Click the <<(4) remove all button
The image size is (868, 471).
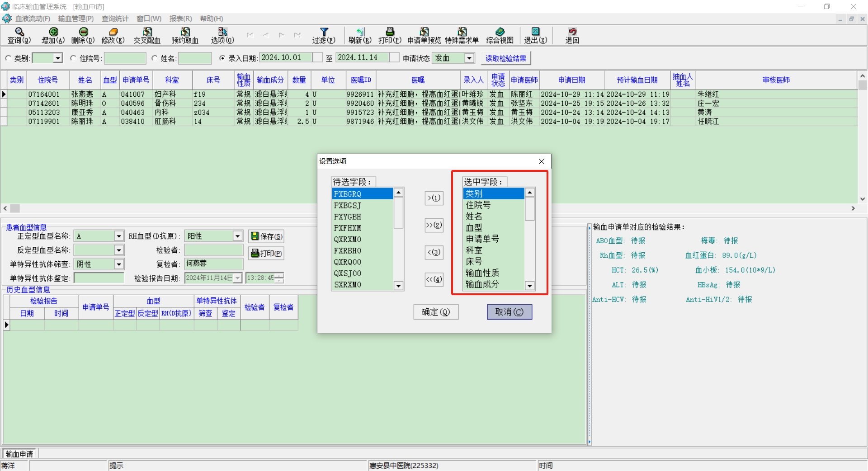tap(434, 279)
